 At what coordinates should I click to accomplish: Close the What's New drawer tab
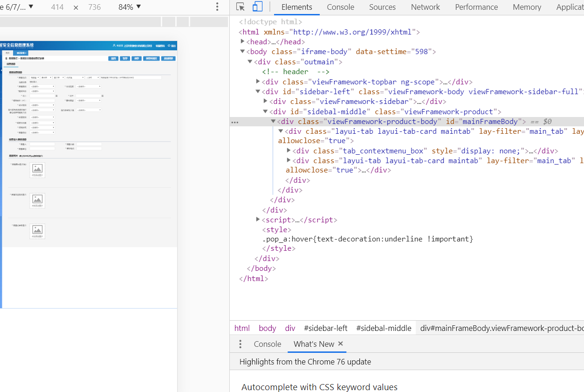[340, 344]
